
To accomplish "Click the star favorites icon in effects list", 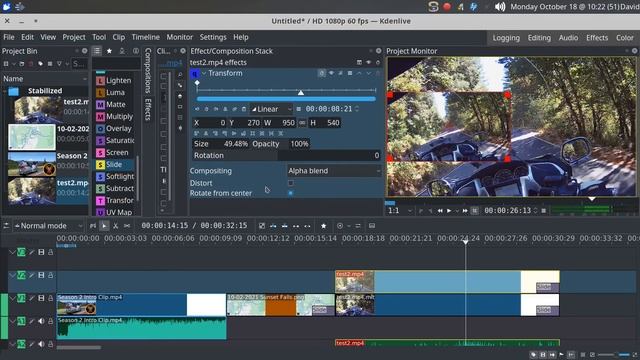I will pos(109,51).
